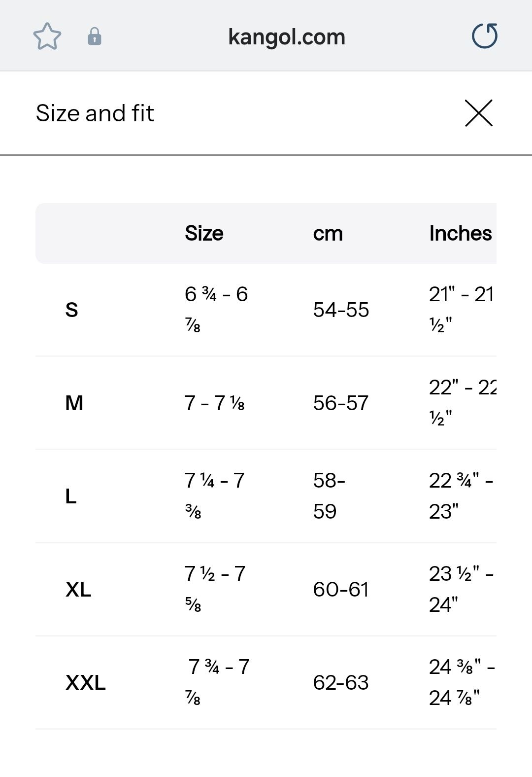532x777 pixels.
Task: Tap the M size row label
Action: [x=74, y=403]
